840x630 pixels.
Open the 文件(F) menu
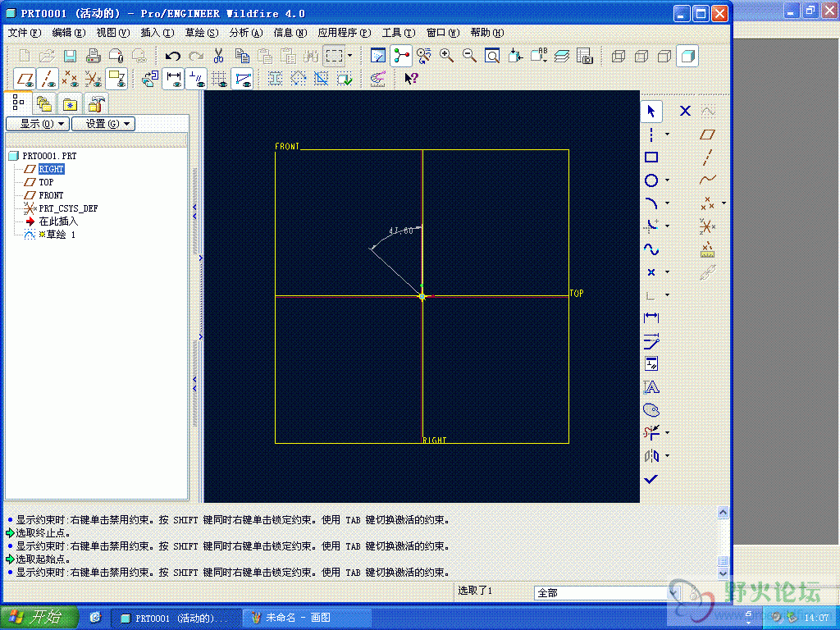[x=25, y=33]
